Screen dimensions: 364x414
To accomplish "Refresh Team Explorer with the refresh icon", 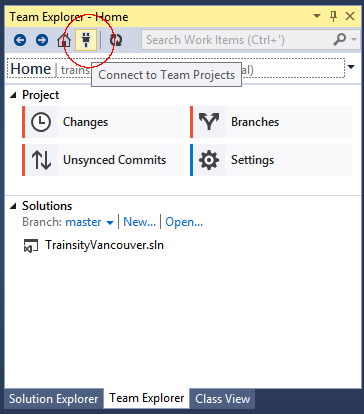I will (116, 40).
